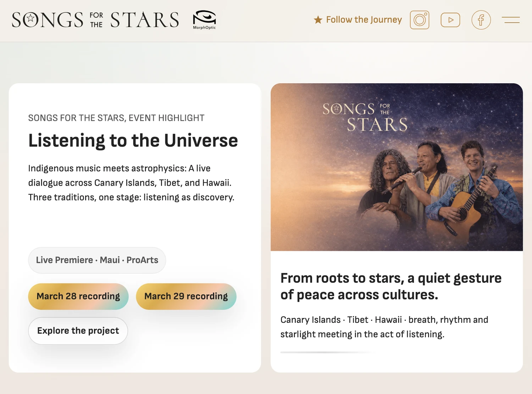
Task: Click the Explore the project button
Action: (78, 331)
